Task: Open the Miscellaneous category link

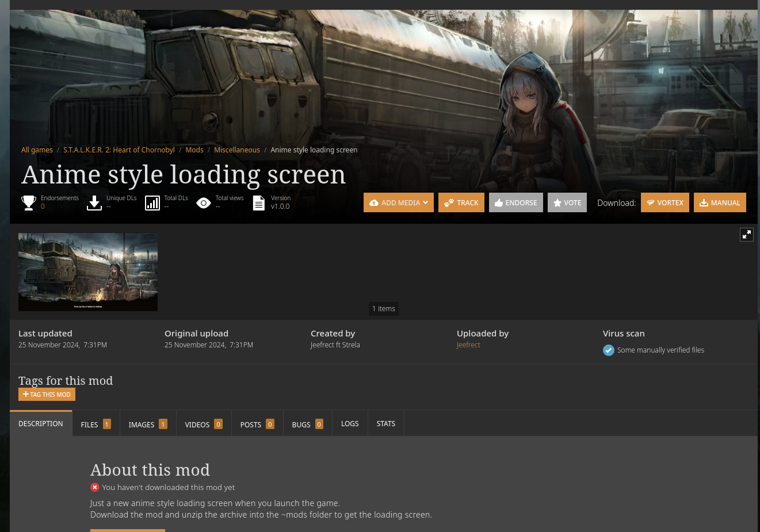Action: coord(237,150)
